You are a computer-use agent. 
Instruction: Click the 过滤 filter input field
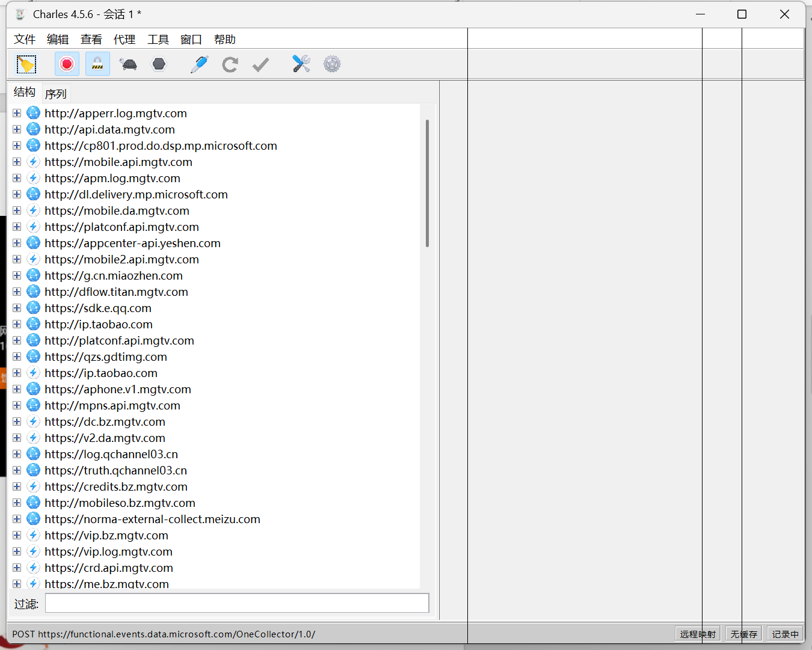[x=237, y=603]
